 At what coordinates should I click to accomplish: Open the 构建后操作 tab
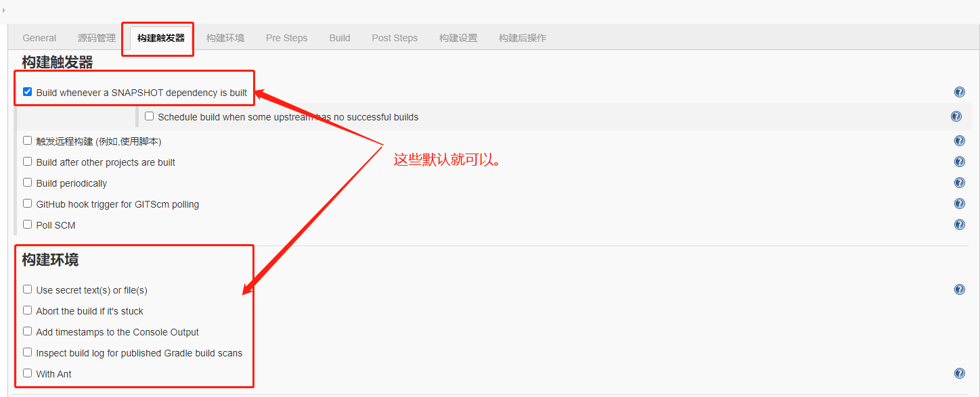522,38
